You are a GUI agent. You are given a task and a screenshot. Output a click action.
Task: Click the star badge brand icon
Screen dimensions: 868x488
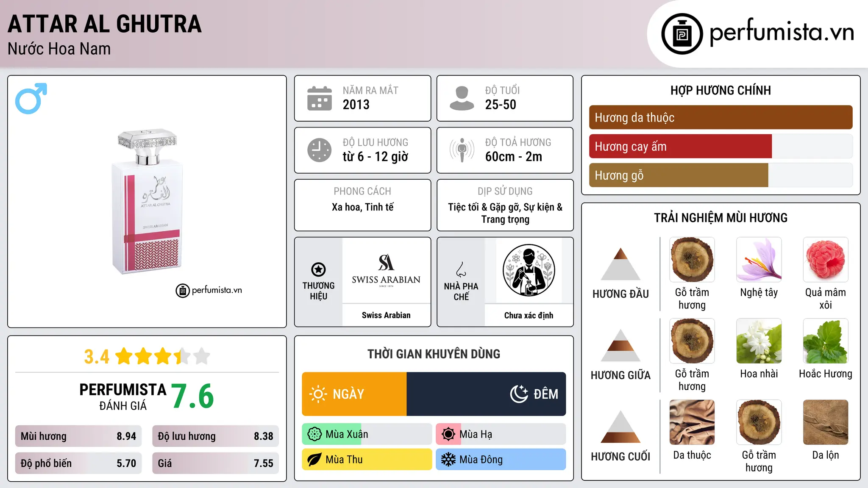pos(319,269)
